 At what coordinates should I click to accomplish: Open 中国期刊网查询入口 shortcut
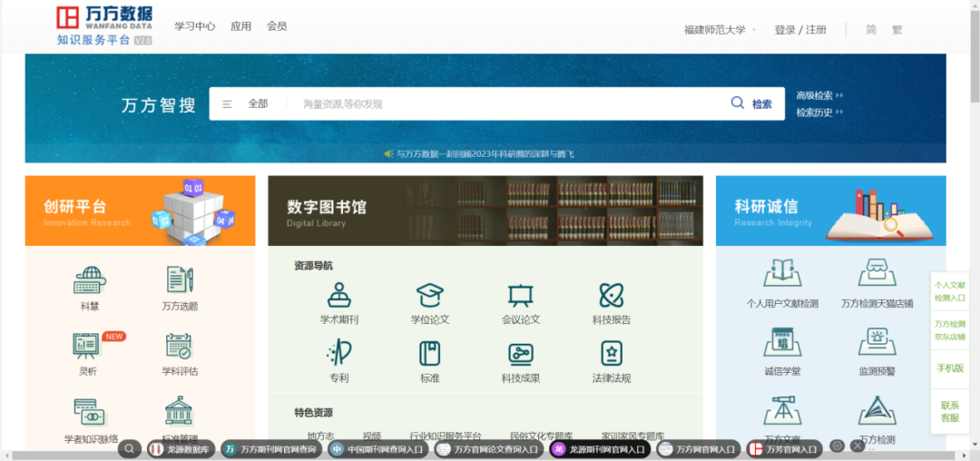379,448
